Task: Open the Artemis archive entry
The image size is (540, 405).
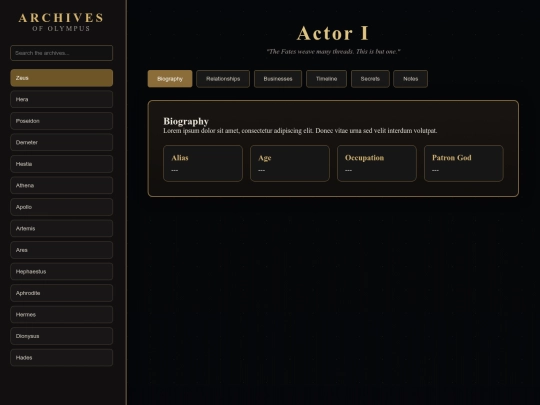Action: [x=61, y=228]
